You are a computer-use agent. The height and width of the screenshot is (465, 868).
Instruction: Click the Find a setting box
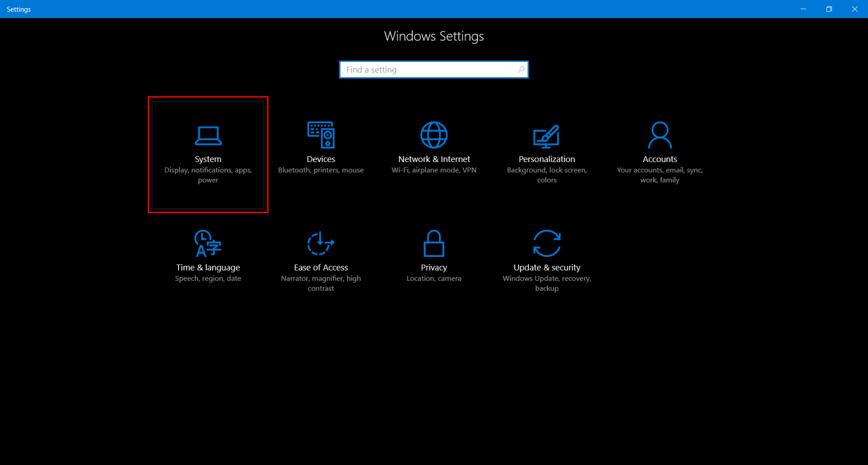coord(434,69)
